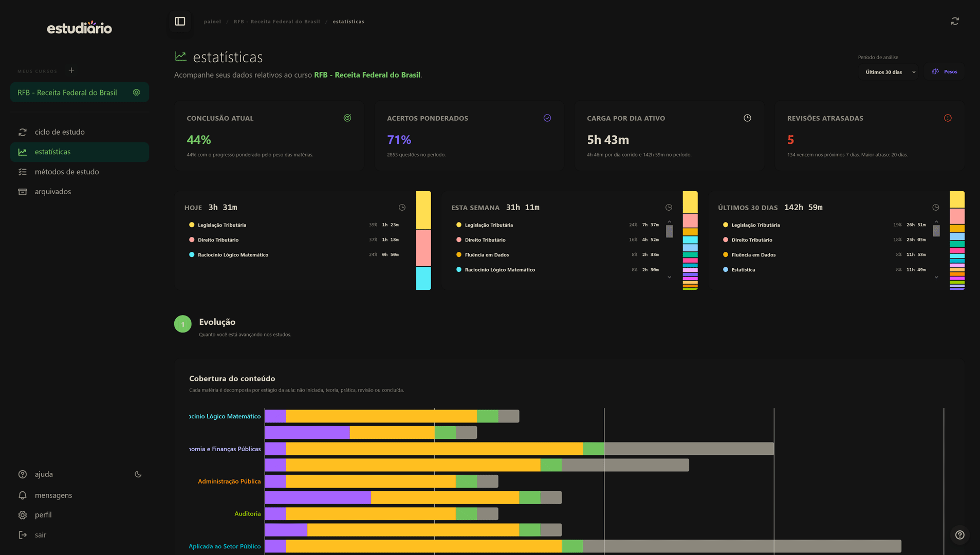Select RFB - Receita Federal do Brasil course
Screen dimensions: 980x555
click(x=67, y=92)
